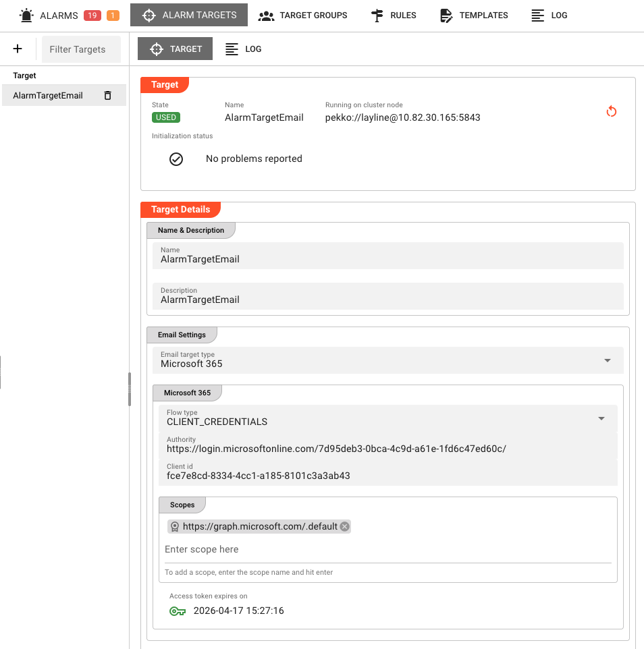Click the sidebar splitter handle
The height and width of the screenshot is (649, 644).
(130, 389)
